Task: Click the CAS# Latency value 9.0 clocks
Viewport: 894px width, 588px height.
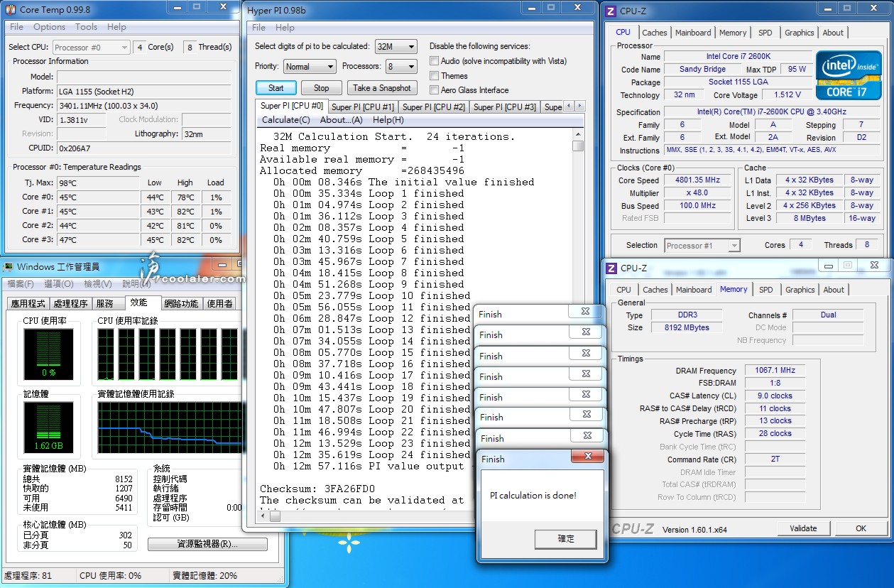Action: (775, 396)
